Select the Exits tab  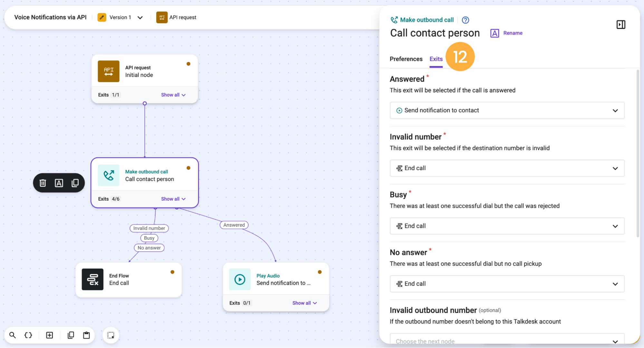[436, 59]
